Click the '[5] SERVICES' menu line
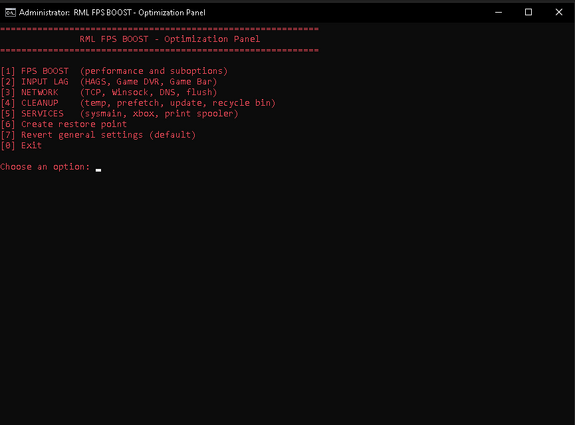 (120, 113)
